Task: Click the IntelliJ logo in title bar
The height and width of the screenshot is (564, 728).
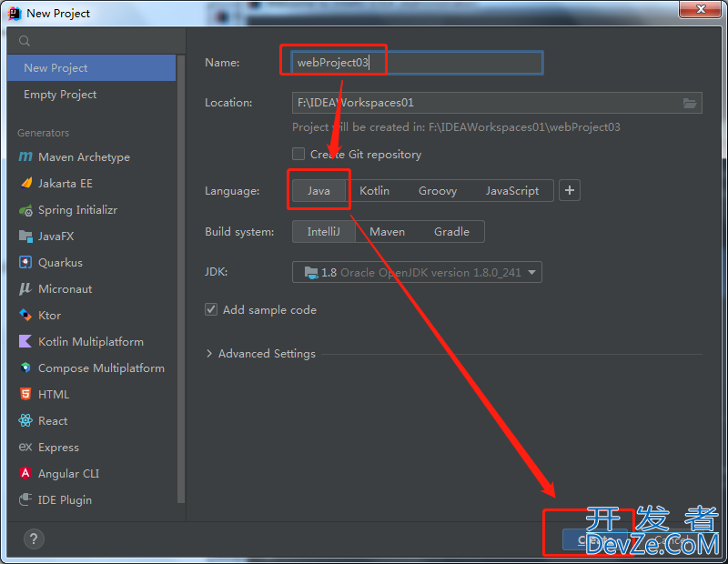Action: pos(15,14)
